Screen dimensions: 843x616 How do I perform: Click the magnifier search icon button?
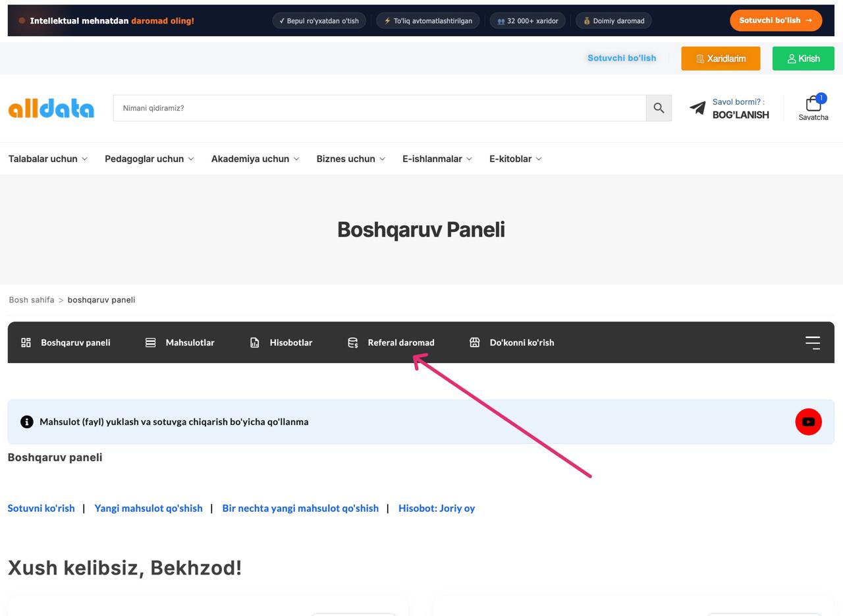click(x=659, y=108)
